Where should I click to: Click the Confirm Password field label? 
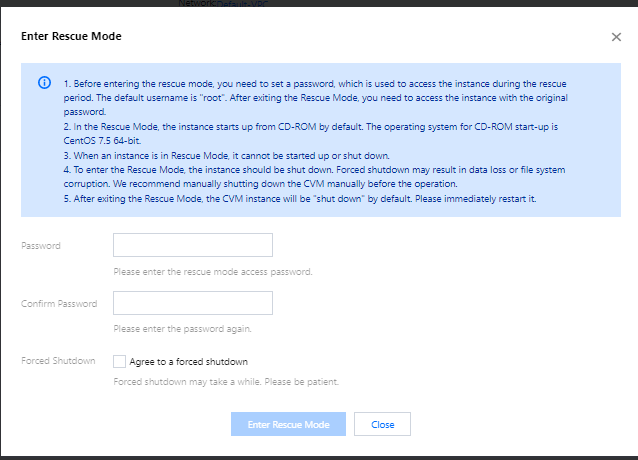tap(59, 303)
